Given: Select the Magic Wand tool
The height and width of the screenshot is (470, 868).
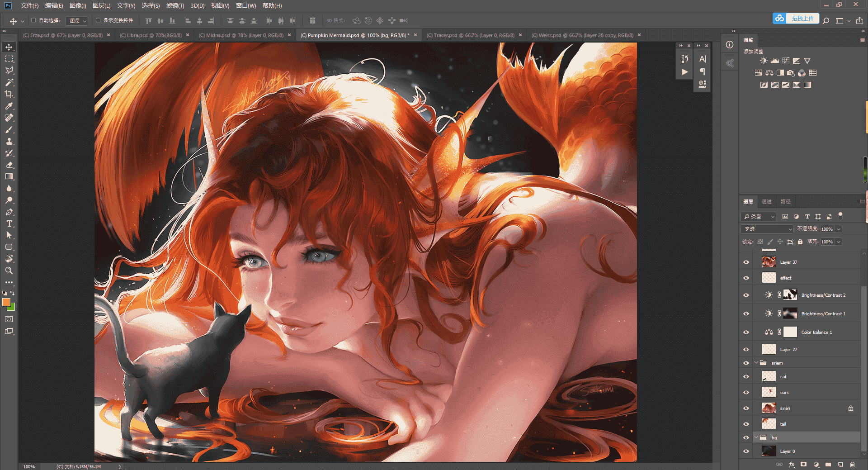Looking at the screenshot, I should coord(9,82).
